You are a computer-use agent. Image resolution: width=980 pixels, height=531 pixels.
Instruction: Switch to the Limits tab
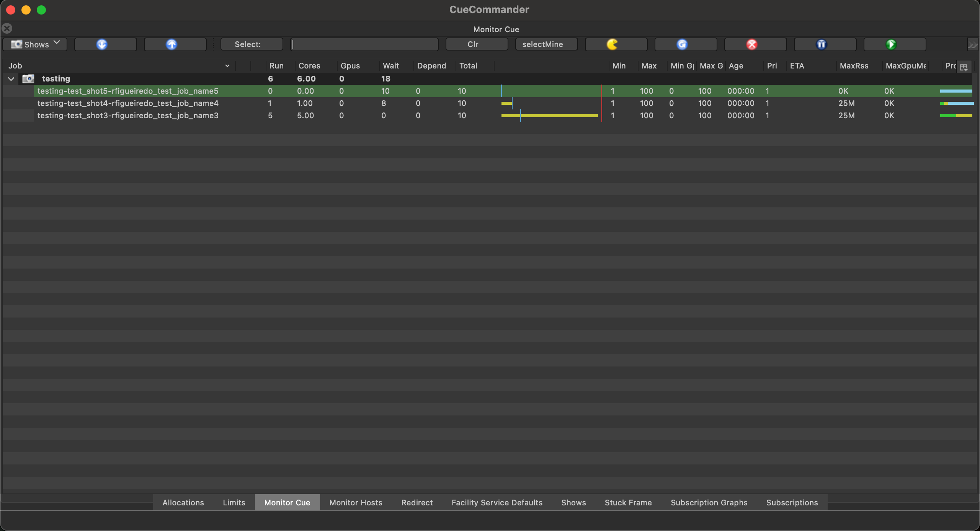click(234, 503)
